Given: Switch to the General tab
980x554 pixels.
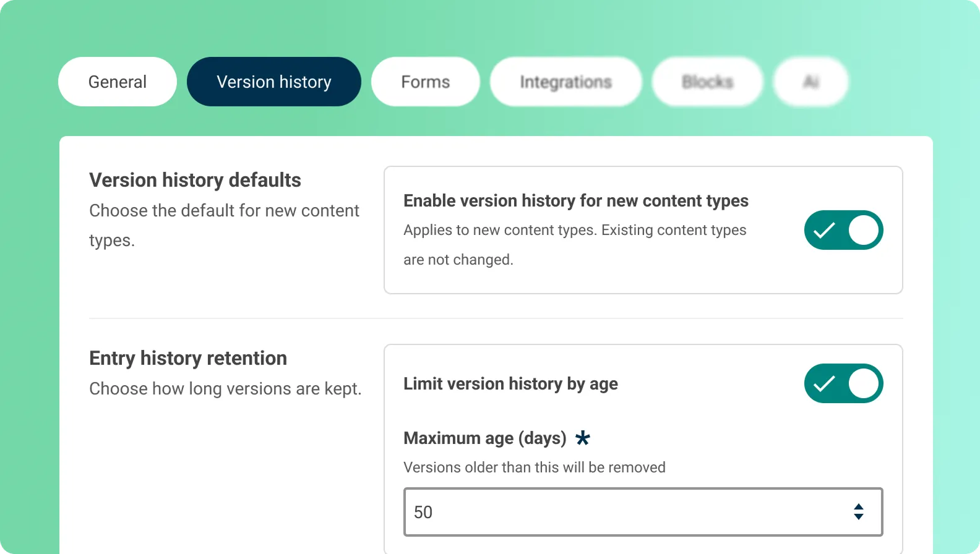Looking at the screenshot, I should pos(118,82).
